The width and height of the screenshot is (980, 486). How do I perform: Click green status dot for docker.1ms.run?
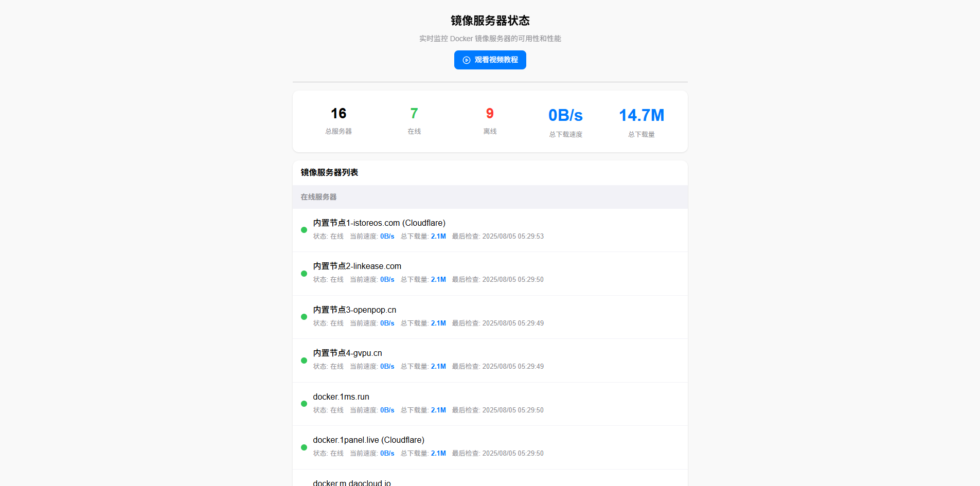coord(304,404)
